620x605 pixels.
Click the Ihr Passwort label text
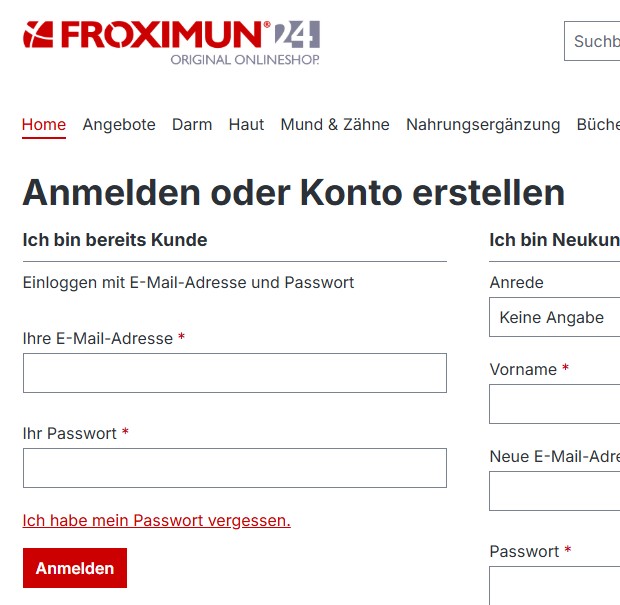[x=69, y=434]
